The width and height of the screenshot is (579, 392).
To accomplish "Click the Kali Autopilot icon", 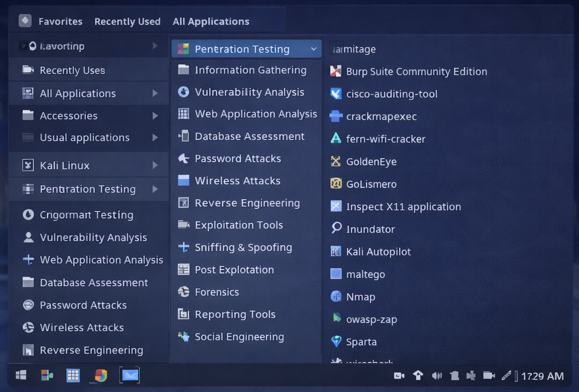I will point(335,252).
